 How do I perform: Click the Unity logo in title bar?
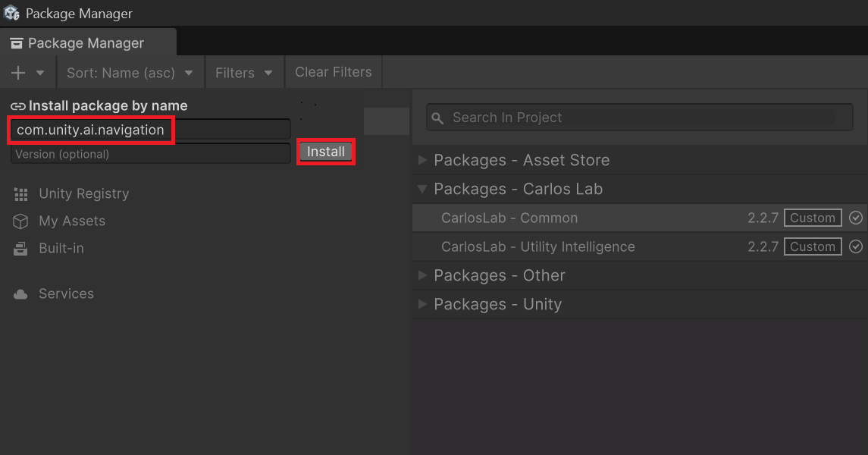click(x=11, y=13)
